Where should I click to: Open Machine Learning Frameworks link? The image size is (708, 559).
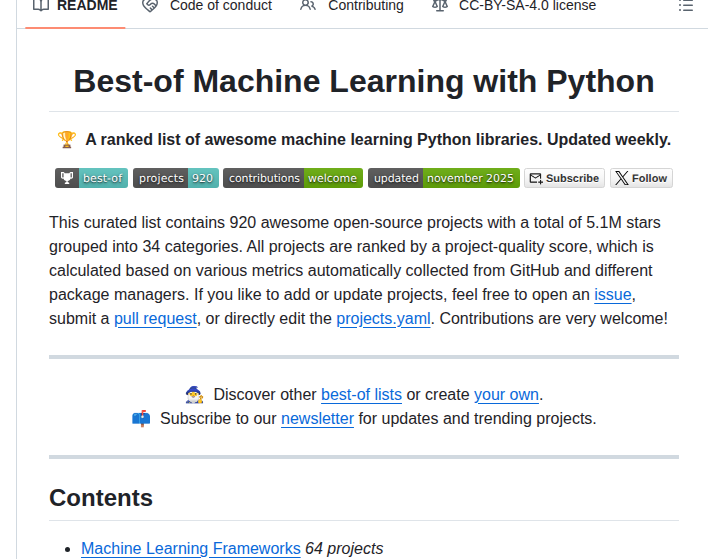tap(191, 549)
